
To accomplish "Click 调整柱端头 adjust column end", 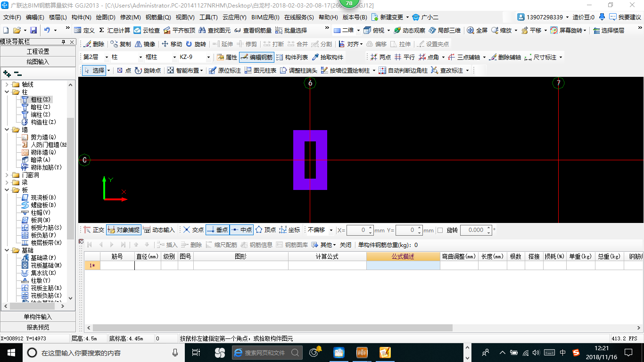I will click(298, 70).
